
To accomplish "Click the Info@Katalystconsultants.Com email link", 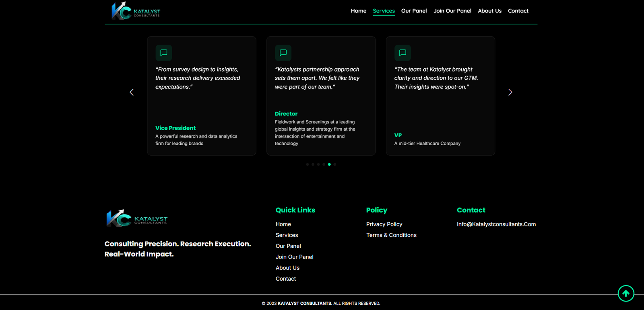I will coord(496,224).
